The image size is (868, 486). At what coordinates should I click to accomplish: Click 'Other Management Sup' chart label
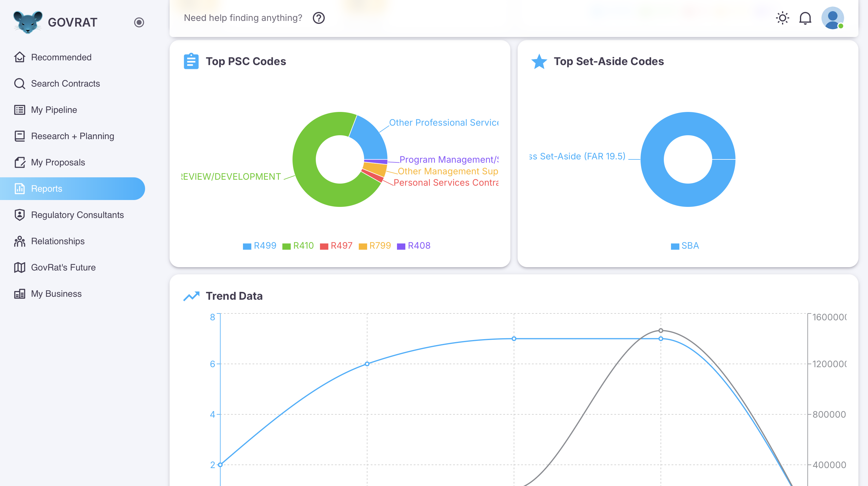448,171
